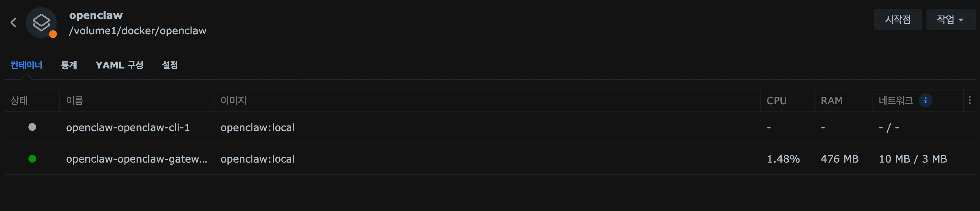Click the 시작점 button
Image resolution: width=980 pixels, height=211 pixels.
tap(898, 19)
